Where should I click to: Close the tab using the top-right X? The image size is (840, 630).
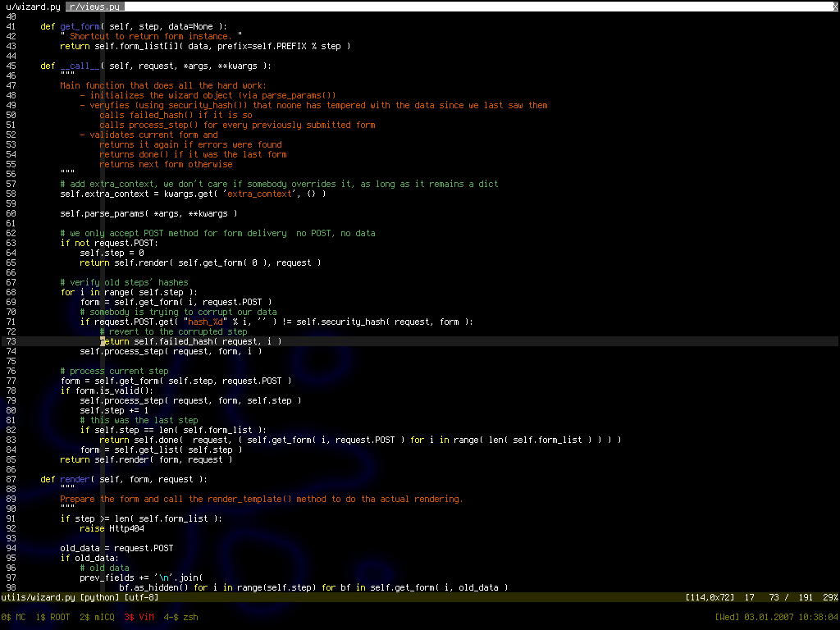(834, 6)
